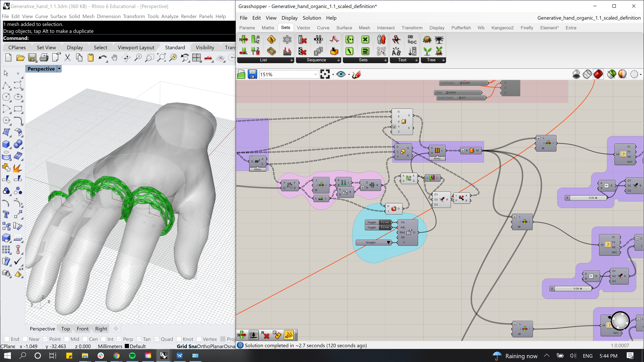
Task: Expand the Tree panel with plus button
Action: click(x=443, y=60)
